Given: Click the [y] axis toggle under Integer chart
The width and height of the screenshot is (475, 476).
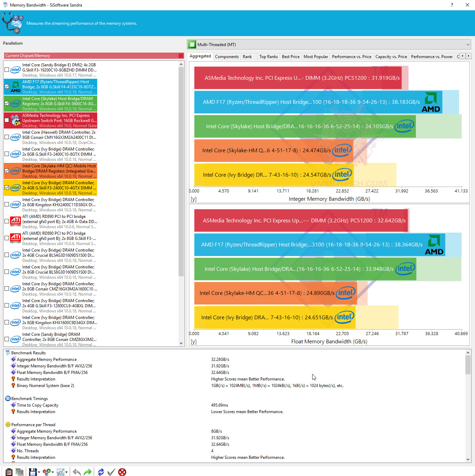Looking at the screenshot, I should click(194, 199).
